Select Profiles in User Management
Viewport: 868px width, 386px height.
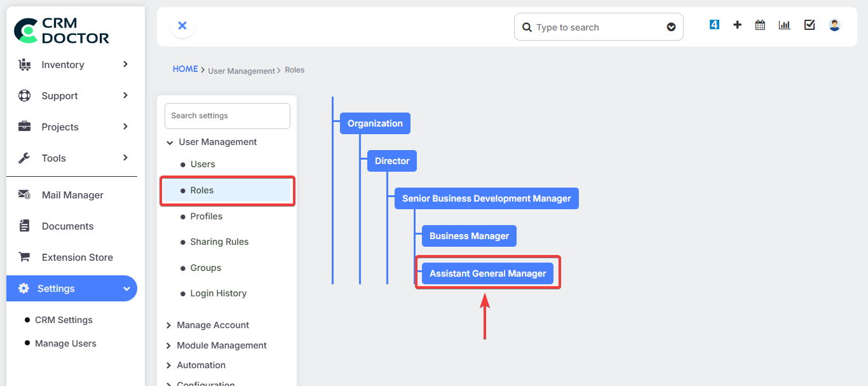click(x=206, y=216)
